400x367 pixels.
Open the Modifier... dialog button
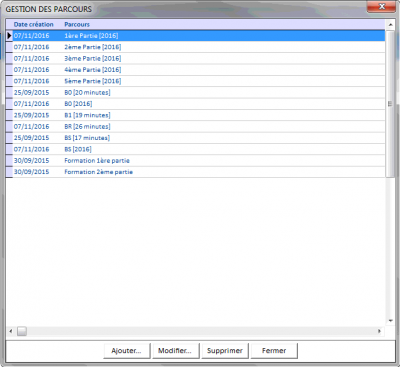coord(176,351)
